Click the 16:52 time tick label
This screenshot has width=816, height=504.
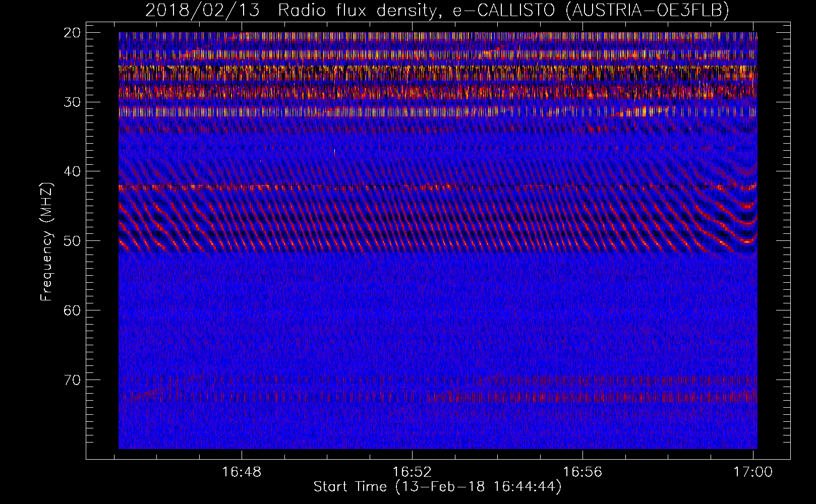pos(412,472)
